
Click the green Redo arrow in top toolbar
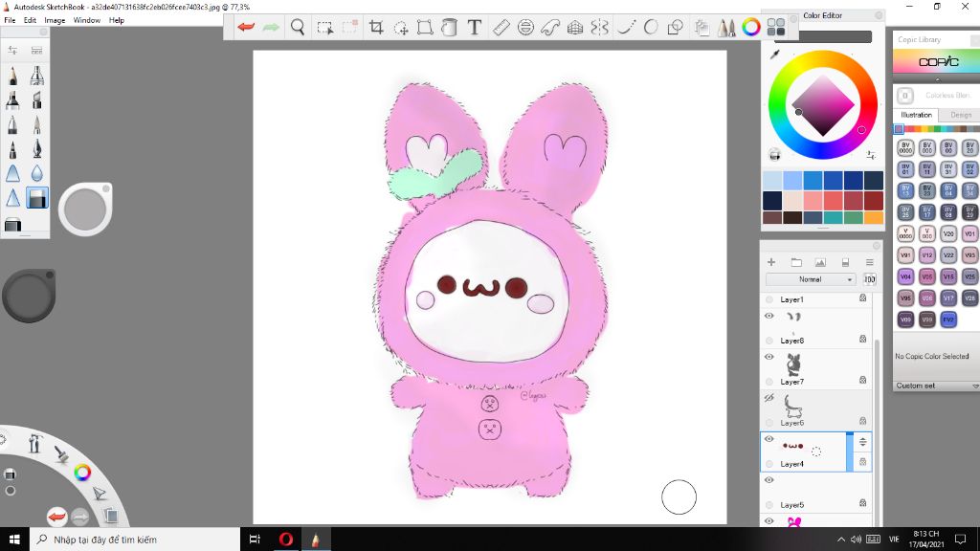[271, 27]
